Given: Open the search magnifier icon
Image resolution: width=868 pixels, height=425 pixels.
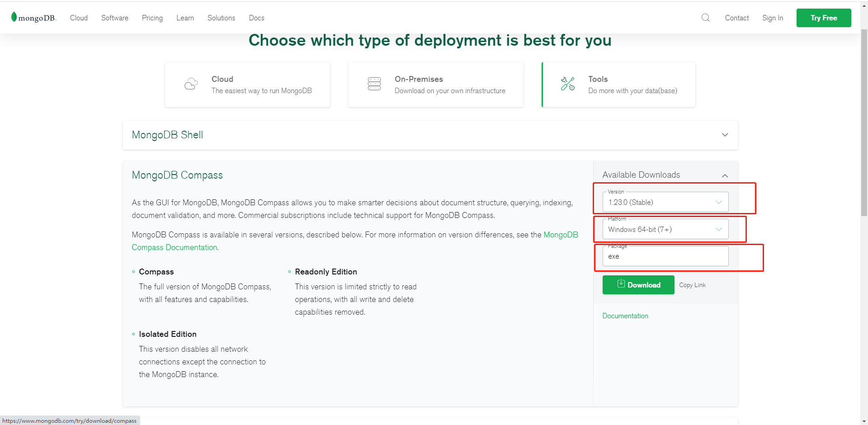Looking at the screenshot, I should point(705,18).
